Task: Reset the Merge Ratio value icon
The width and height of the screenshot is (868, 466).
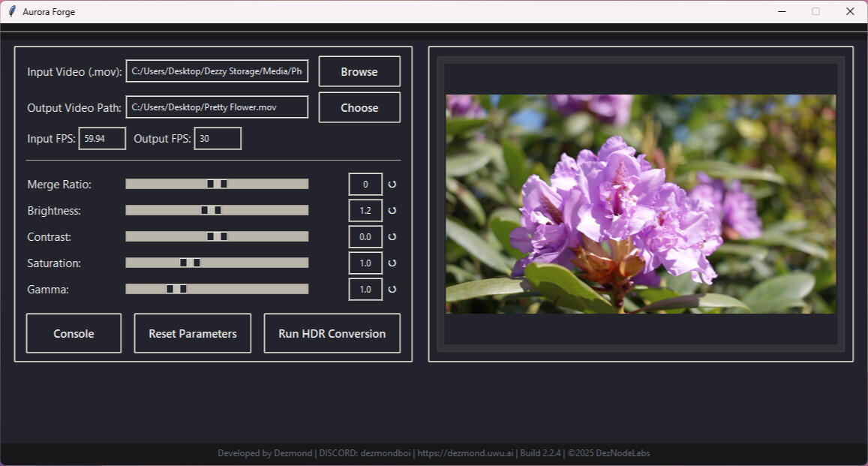Action: click(392, 185)
